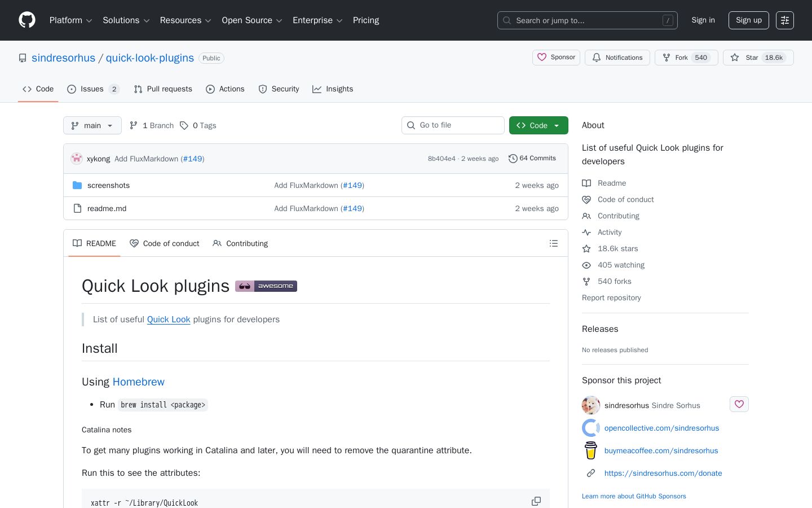Screen dimensions: 812x508
Task: Expand the Enterprise menu
Action: tap(317, 20)
